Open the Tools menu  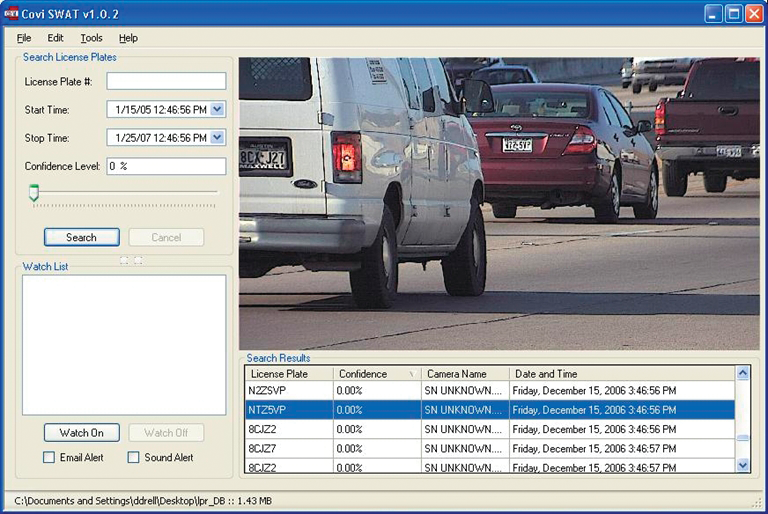(92, 38)
